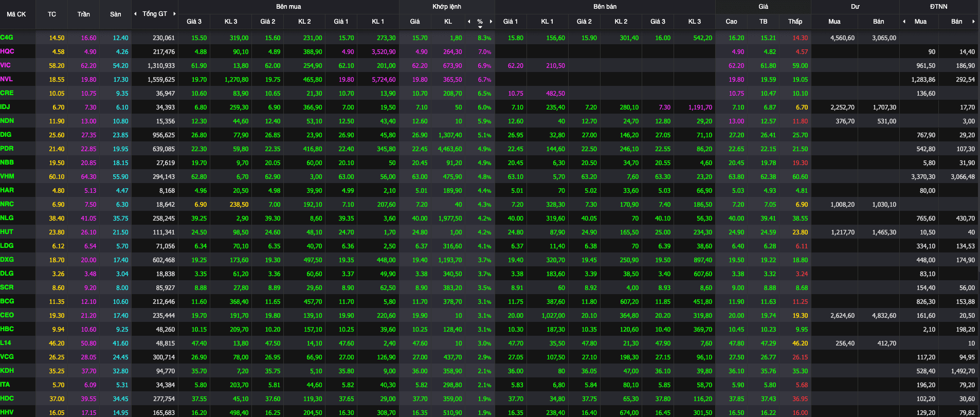This screenshot has width=980, height=417.
Task: Click Bên mua group header
Action: 288,7
